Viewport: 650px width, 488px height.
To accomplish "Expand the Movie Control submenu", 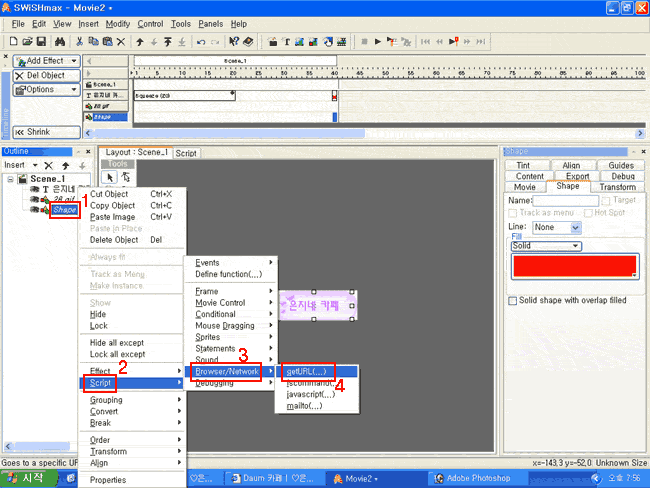I will pyautogui.click(x=231, y=303).
